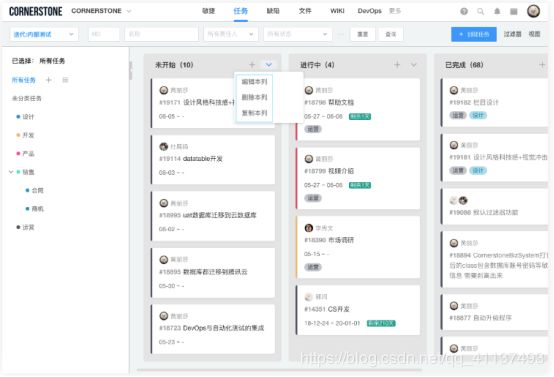Open the 过滤器 filter link
Viewport: 554px width, 377px height.
[x=512, y=34]
